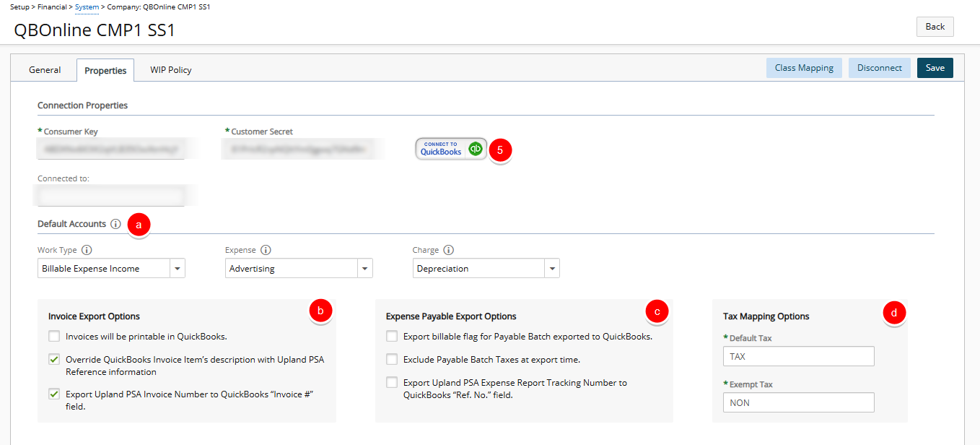Click the Disconnect button
The height and width of the screenshot is (445, 980).
click(x=880, y=68)
